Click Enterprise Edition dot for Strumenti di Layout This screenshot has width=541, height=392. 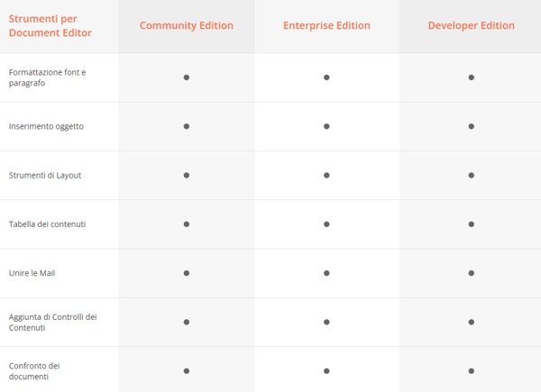(x=326, y=175)
